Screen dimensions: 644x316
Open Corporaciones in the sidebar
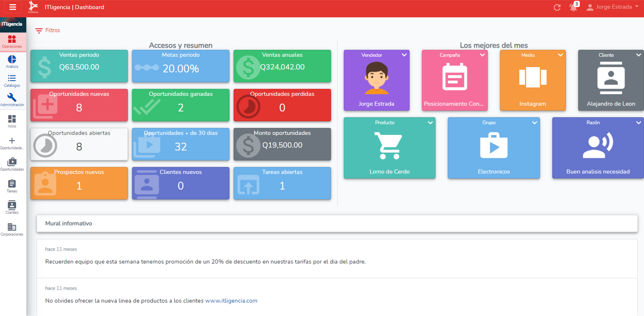12,229
